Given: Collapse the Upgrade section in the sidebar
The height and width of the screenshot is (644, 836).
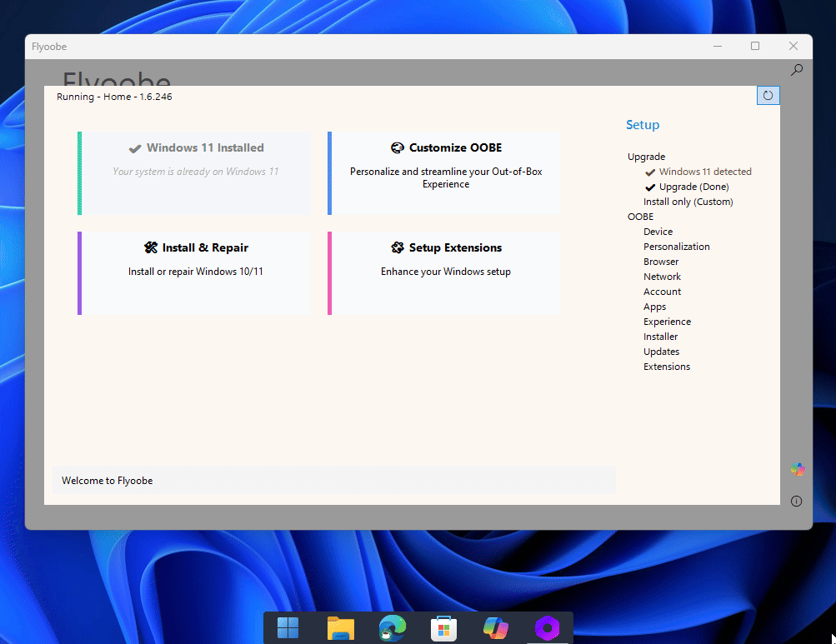Looking at the screenshot, I should click(x=646, y=157).
